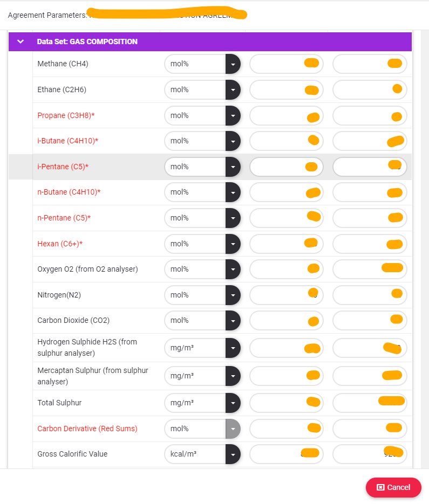Click the i-Pentane (C5) unit dropdown arrow
The width and height of the screenshot is (429, 504).
tap(233, 167)
